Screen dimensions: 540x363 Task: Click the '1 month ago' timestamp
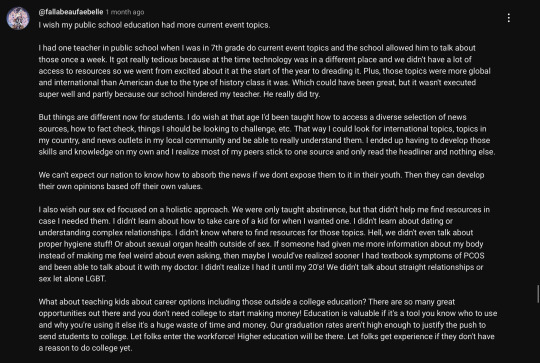point(125,12)
